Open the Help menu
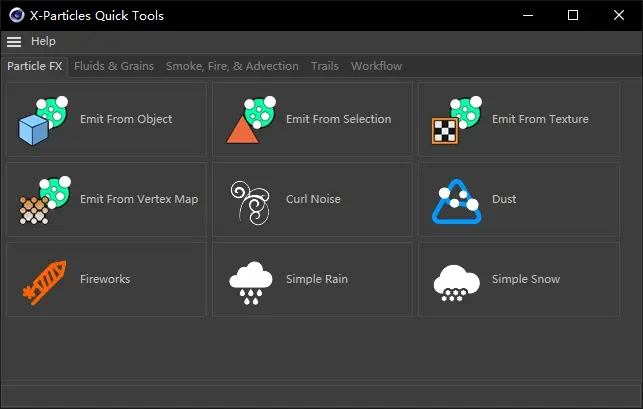Image resolution: width=643 pixels, height=409 pixels. click(43, 42)
